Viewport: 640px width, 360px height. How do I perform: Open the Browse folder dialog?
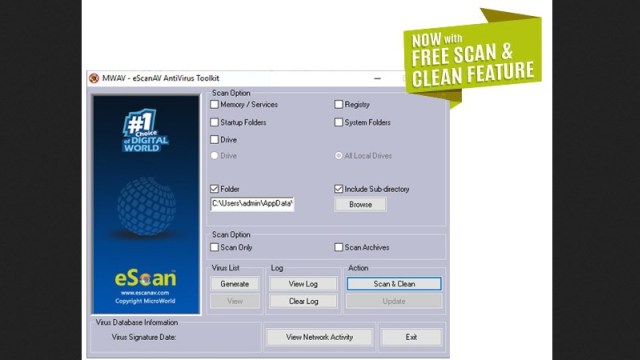tap(360, 204)
